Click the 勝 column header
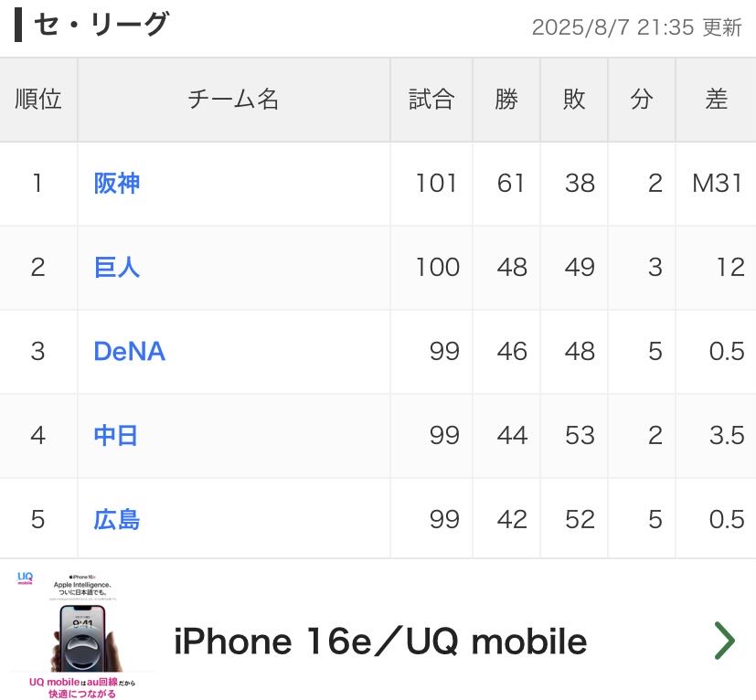Image resolution: width=756 pixels, height=700 pixels. [506, 100]
